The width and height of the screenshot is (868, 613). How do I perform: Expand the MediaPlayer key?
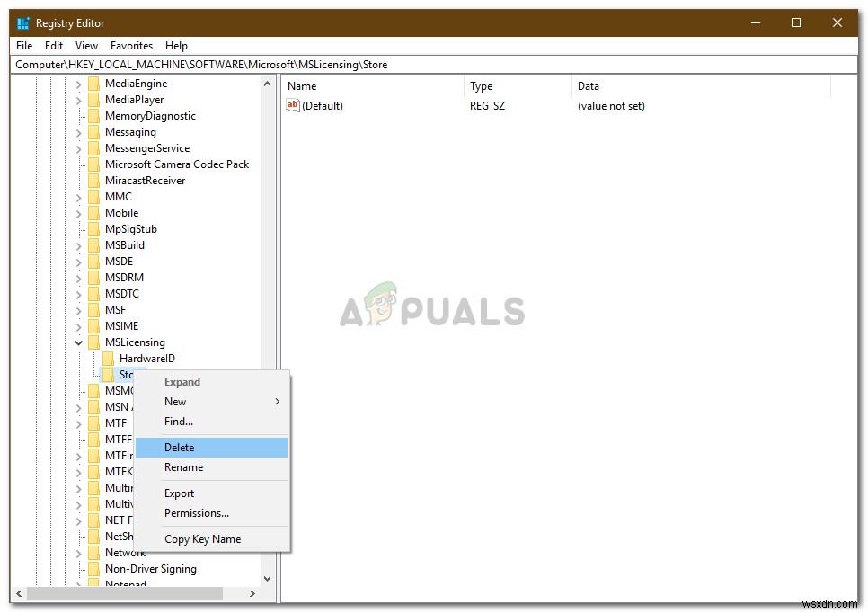(78, 101)
